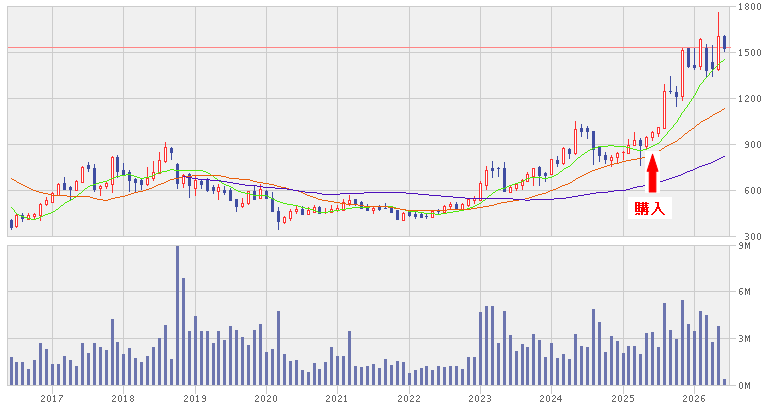Click the tallest volume bar reaching 9M
The width and height of the screenshot is (764, 406).
tap(177, 315)
